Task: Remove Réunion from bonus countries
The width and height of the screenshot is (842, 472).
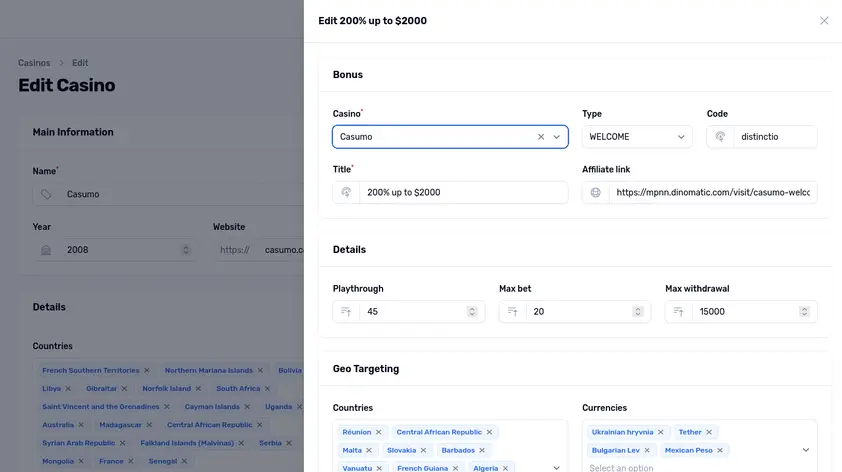Action: [x=379, y=432]
